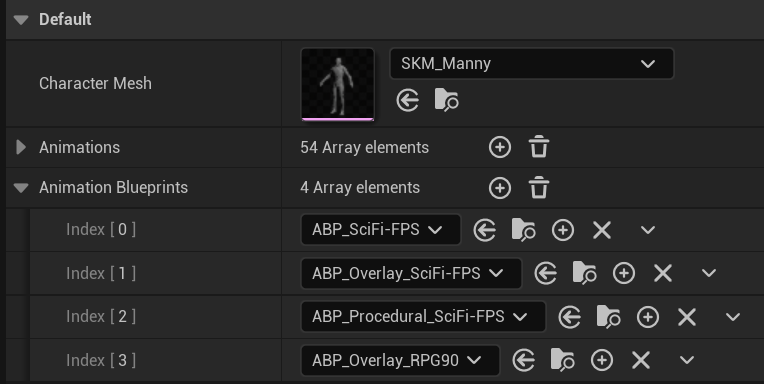
Task: Open Index 0 element options chevron
Action: click(648, 230)
